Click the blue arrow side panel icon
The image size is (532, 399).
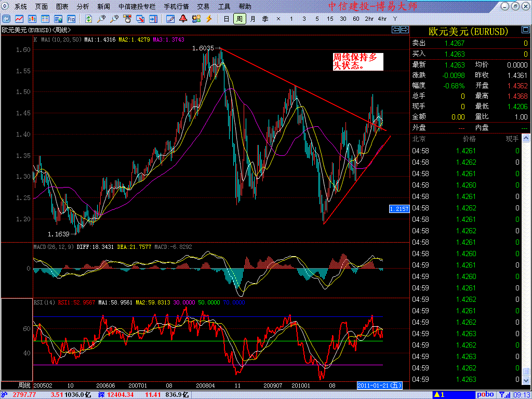[153, 19]
